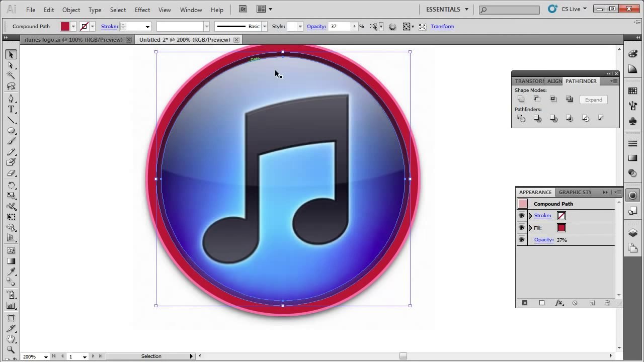Click the Opacity link in control bar
The width and height of the screenshot is (644, 362).
316,27
